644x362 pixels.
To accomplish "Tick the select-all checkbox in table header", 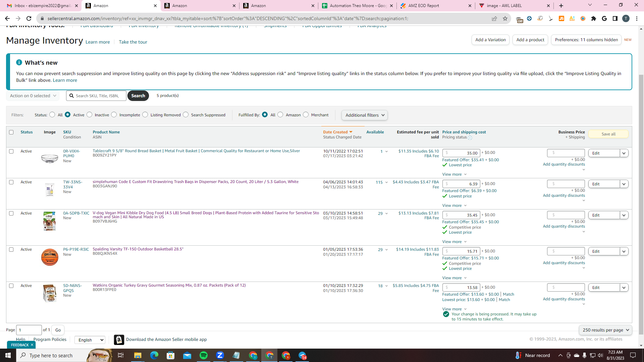I will tap(11, 132).
